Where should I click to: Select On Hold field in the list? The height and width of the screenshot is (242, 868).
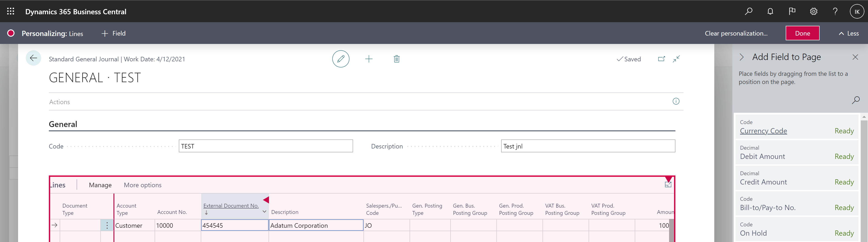point(797,230)
